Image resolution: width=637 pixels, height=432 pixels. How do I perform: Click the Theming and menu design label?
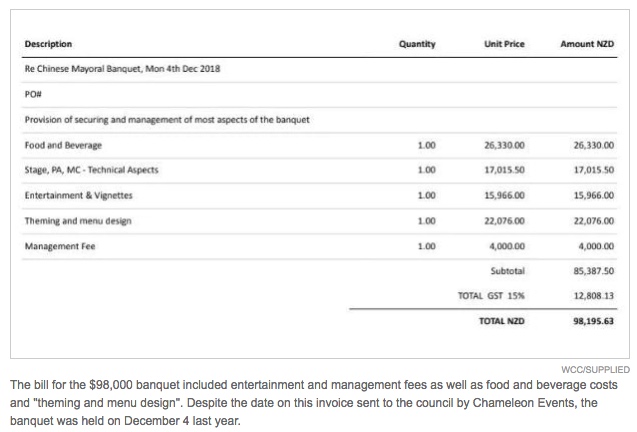(x=78, y=220)
